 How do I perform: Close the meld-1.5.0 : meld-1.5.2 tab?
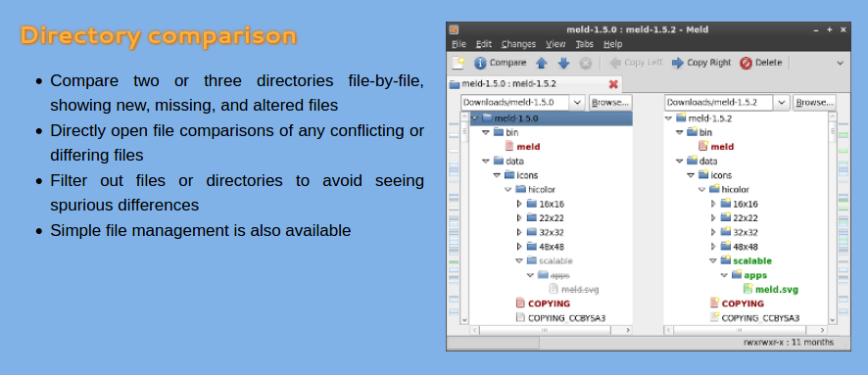[613, 84]
